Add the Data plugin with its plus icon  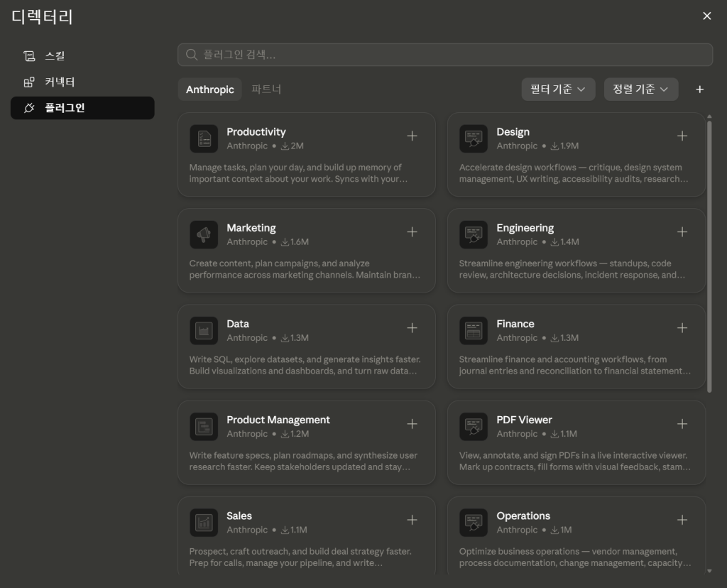[x=412, y=328]
